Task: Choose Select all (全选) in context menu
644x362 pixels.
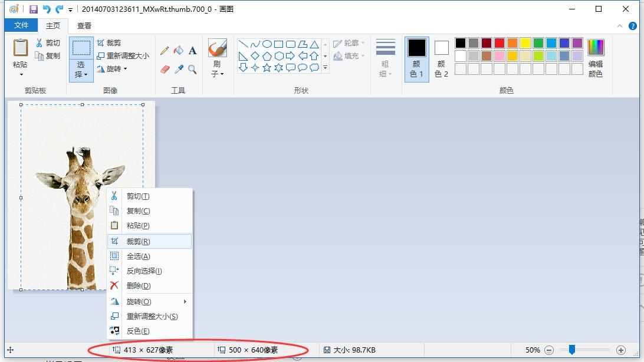Action: pos(150,256)
